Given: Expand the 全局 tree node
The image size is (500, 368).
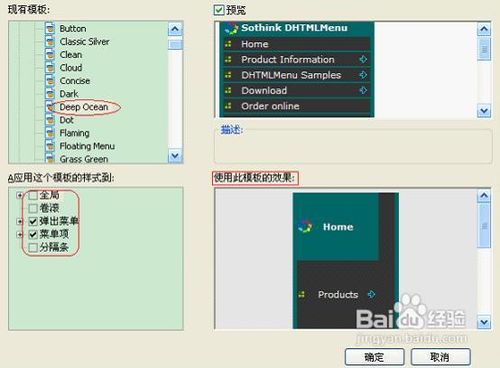Looking at the screenshot, I should [x=20, y=195].
